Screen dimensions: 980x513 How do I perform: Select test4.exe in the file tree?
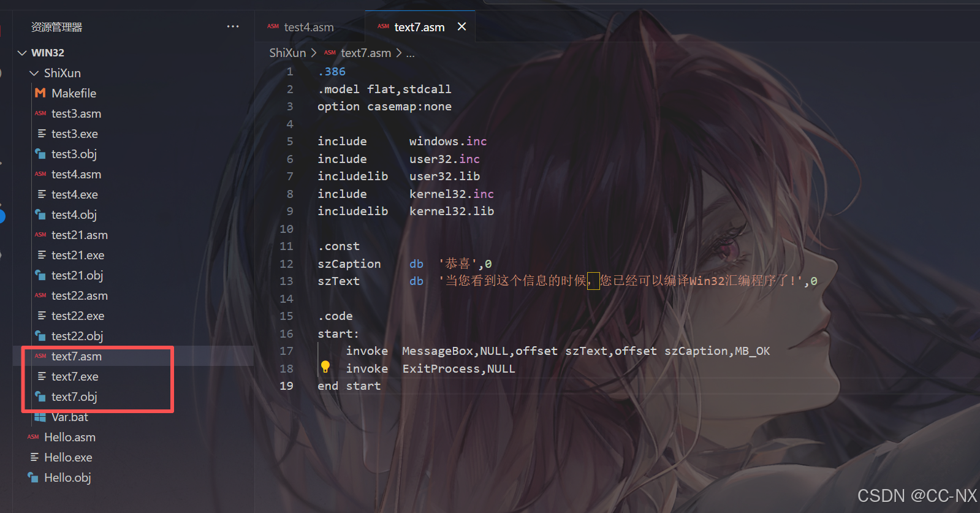(75, 194)
